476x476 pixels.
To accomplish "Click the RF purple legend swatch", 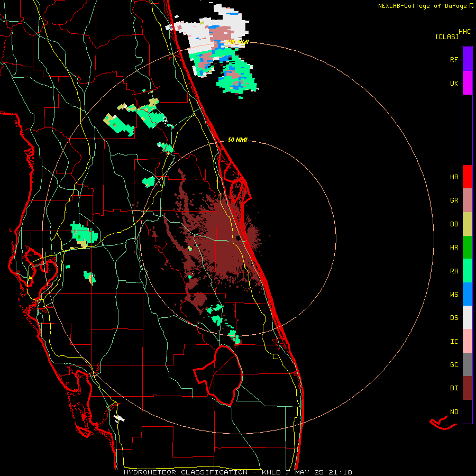I will (467, 59).
